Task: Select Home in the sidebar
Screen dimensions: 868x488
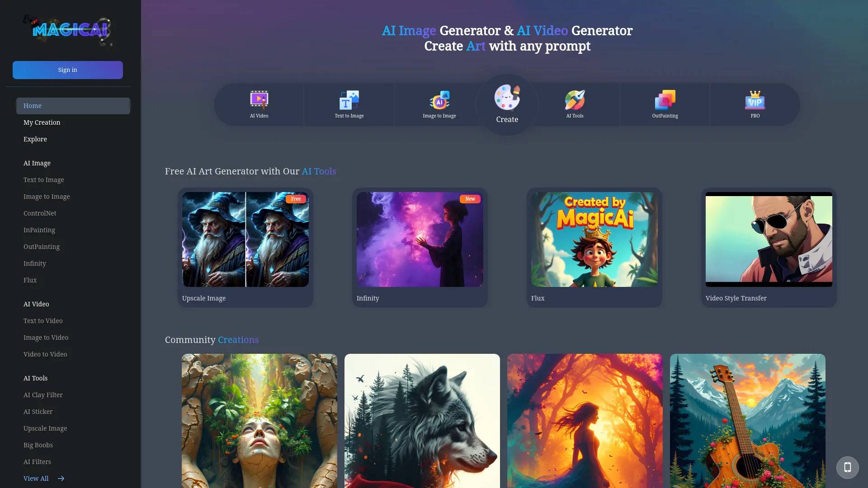Action: click(x=73, y=106)
